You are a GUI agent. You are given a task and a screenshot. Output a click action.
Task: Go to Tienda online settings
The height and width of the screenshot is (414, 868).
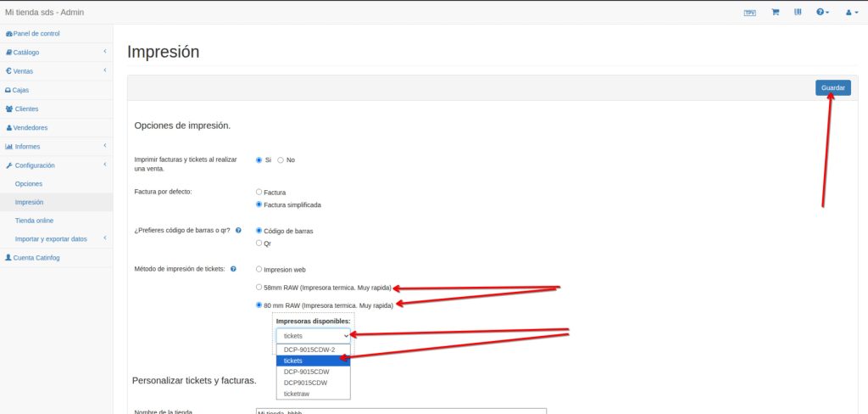point(34,221)
